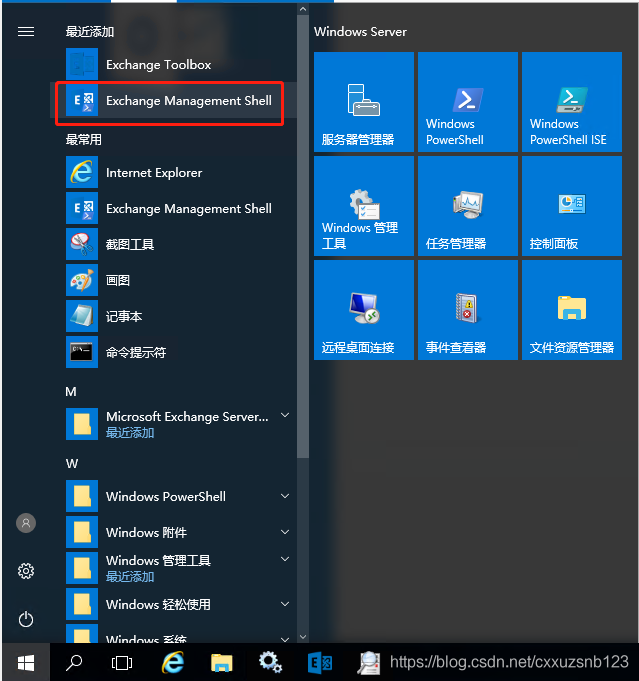
Task: Click the 最常用 section header
Action: tap(83, 140)
